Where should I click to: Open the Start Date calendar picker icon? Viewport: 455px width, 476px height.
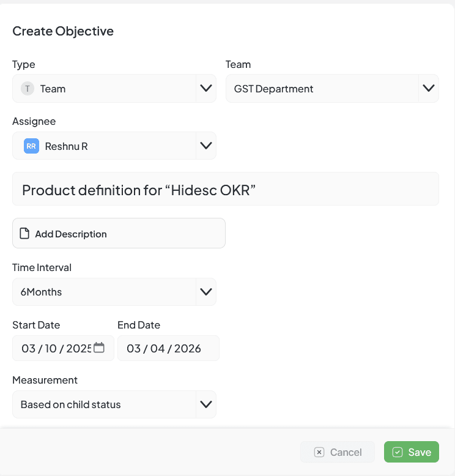[99, 348]
